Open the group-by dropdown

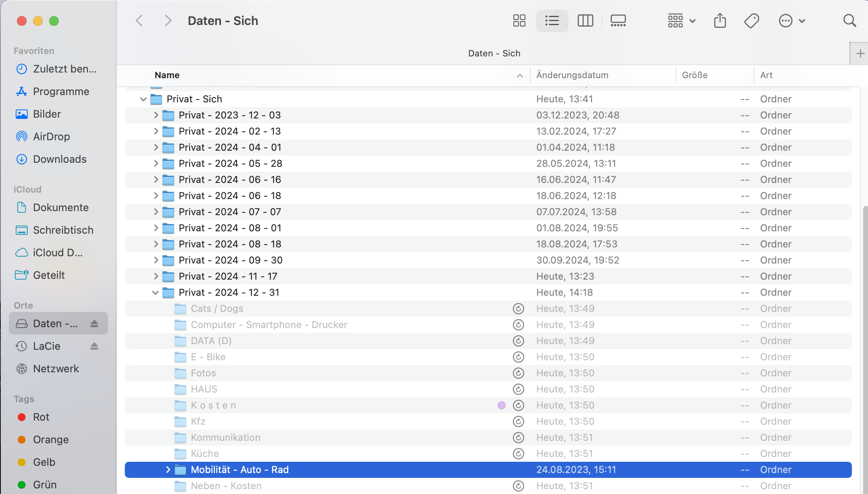681,21
